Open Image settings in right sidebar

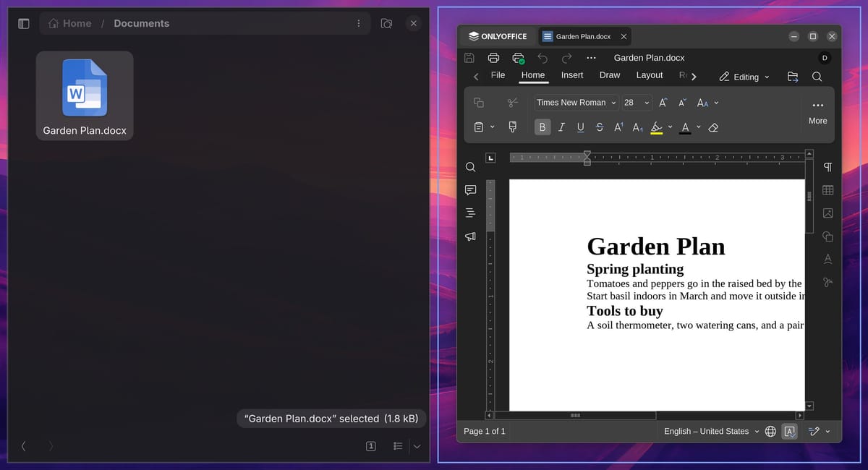pos(828,213)
